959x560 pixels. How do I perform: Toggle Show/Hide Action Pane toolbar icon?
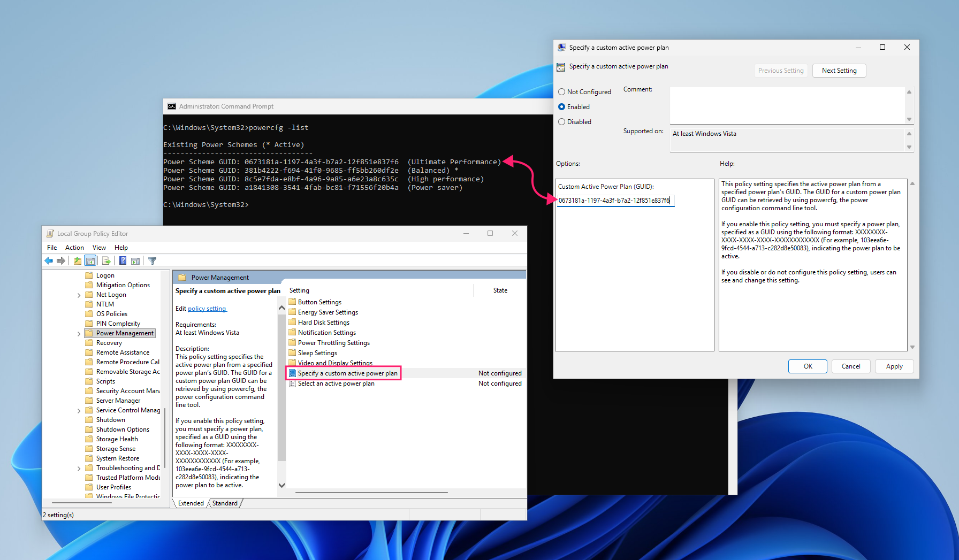pos(135,261)
